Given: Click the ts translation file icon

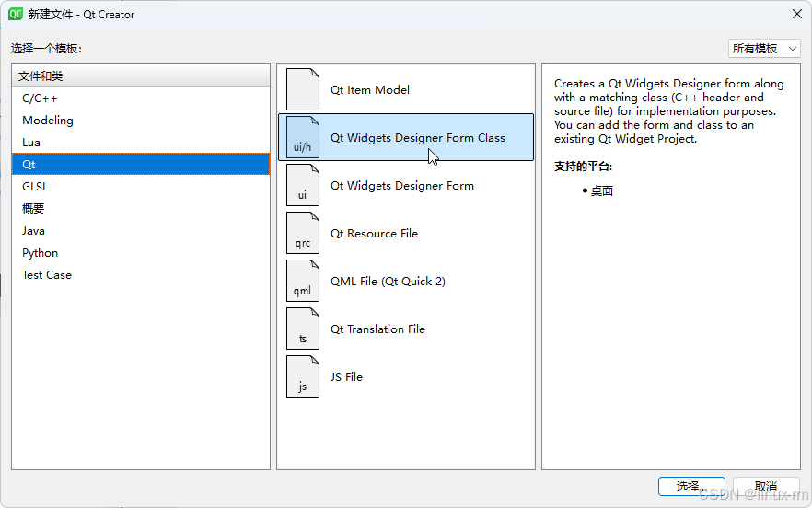Looking at the screenshot, I should pyautogui.click(x=302, y=329).
